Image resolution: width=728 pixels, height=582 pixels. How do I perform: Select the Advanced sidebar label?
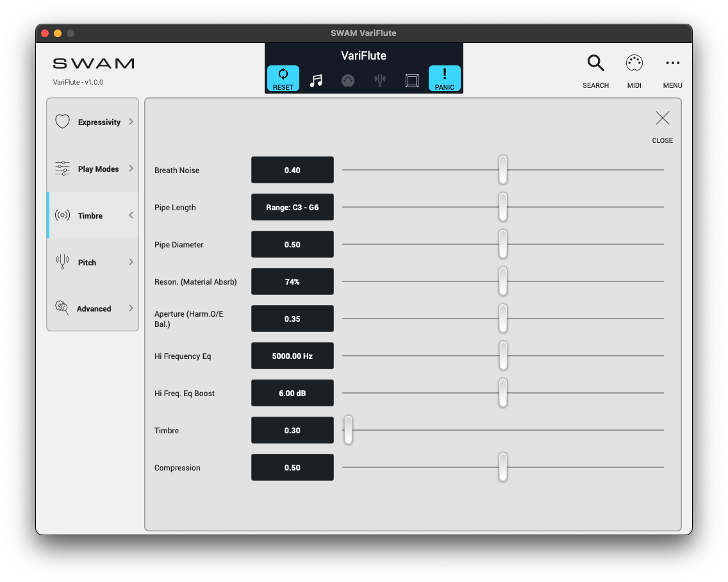94,309
